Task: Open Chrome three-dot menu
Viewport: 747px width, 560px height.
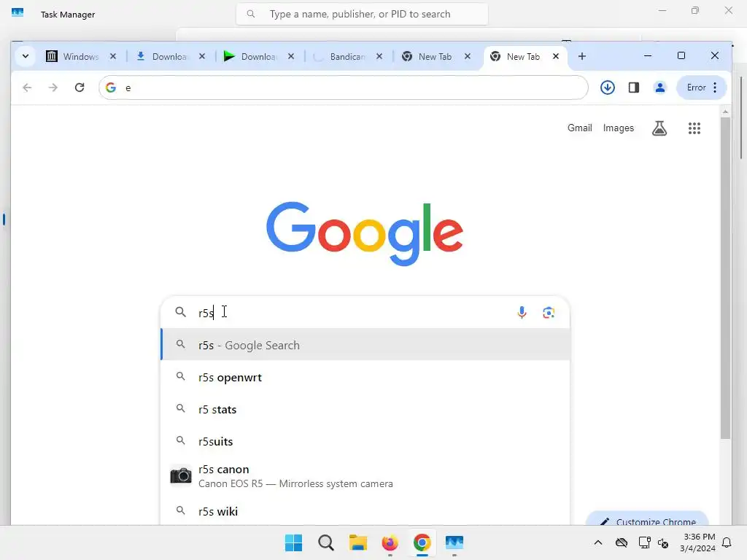Action: [715, 87]
